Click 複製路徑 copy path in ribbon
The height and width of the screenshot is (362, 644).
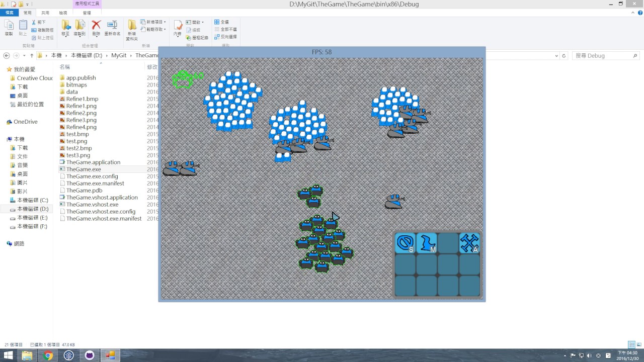point(42,30)
